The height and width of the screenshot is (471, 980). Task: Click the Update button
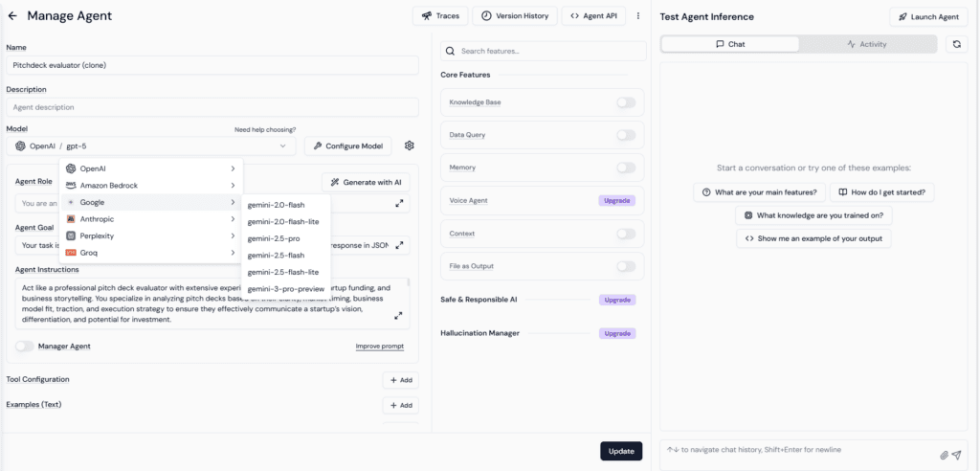click(x=621, y=451)
